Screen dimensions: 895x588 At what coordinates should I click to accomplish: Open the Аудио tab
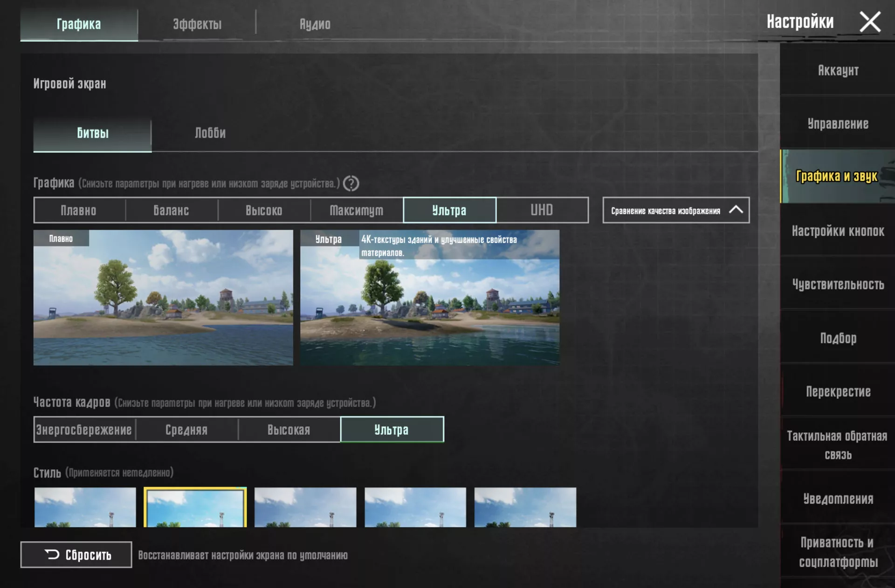point(315,24)
